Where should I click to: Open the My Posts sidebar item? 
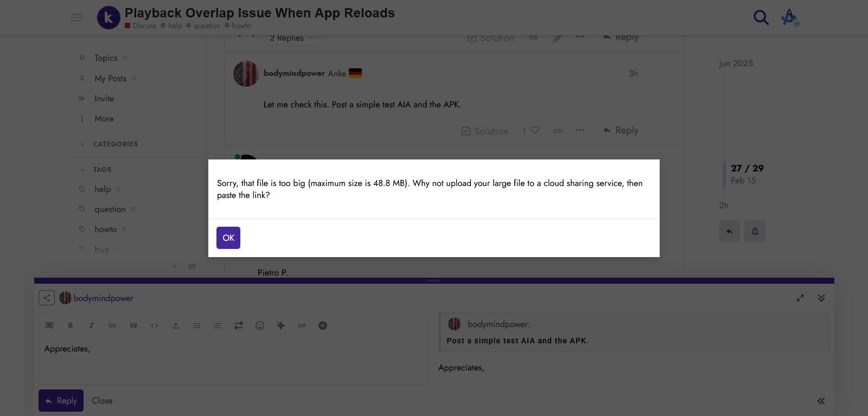(x=110, y=79)
